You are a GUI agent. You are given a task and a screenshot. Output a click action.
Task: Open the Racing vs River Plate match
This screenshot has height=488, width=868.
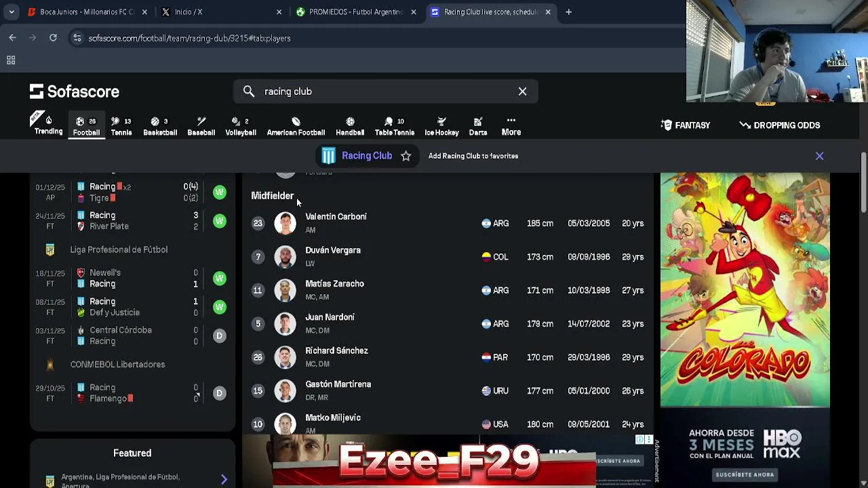pos(132,221)
